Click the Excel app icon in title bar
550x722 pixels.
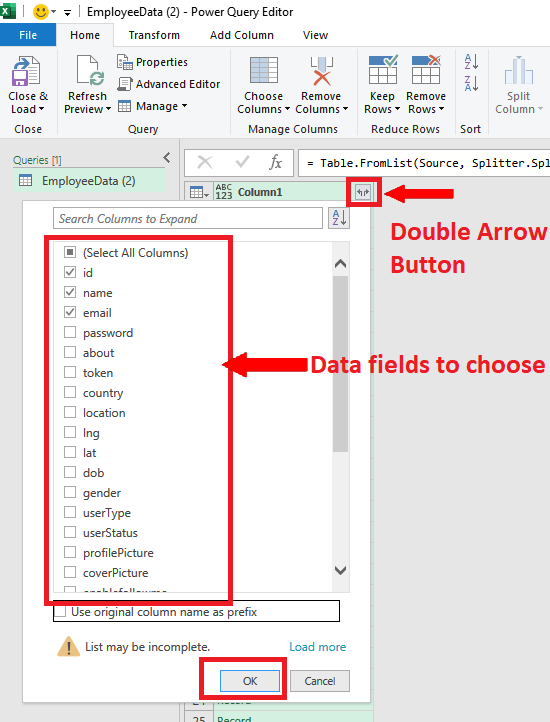click(8, 11)
